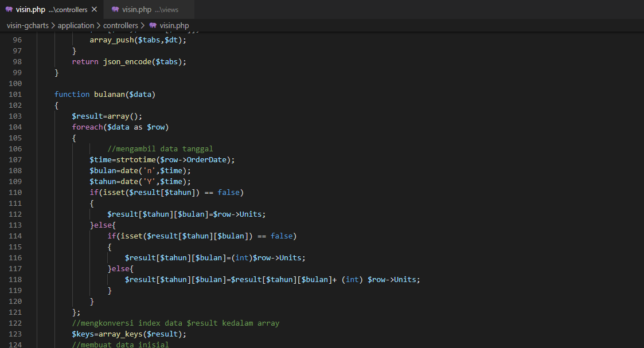644x348 pixels.
Task: Click chevron after application breadcrumb
Action: coord(99,25)
